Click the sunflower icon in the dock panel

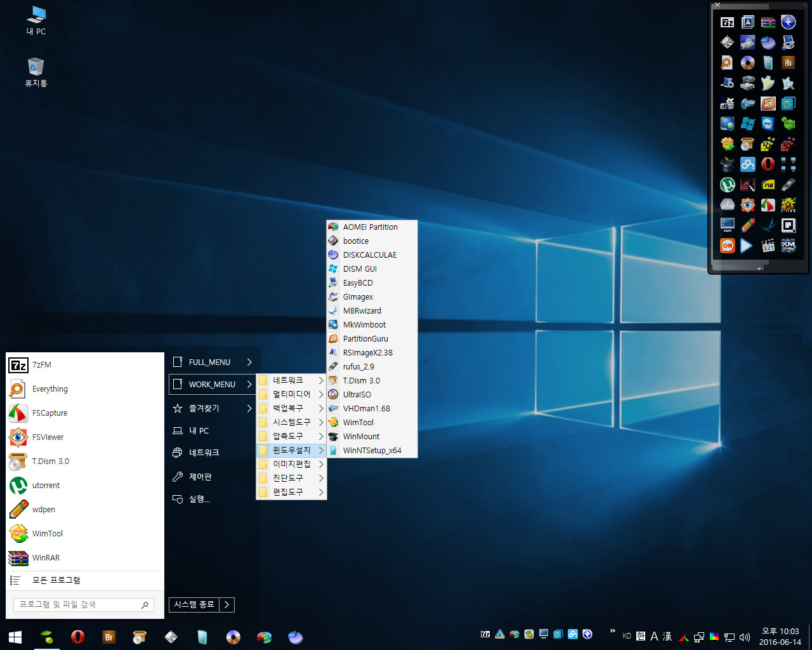point(789,205)
